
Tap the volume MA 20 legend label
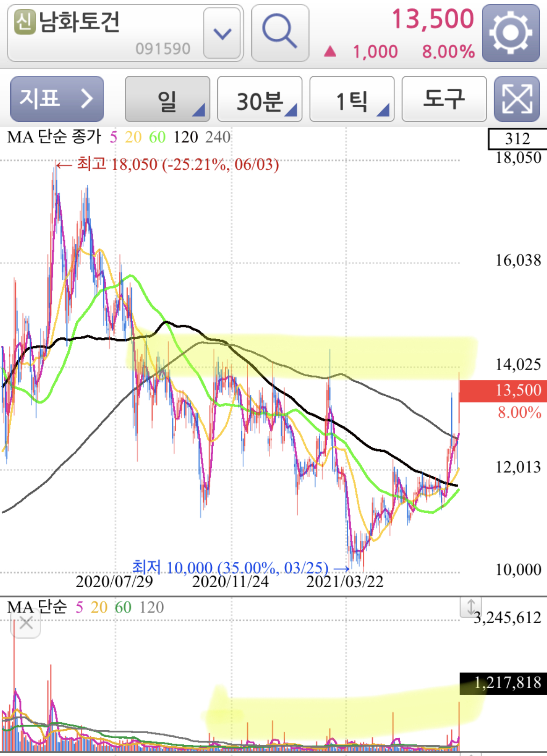pyautogui.click(x=99, y=607)
